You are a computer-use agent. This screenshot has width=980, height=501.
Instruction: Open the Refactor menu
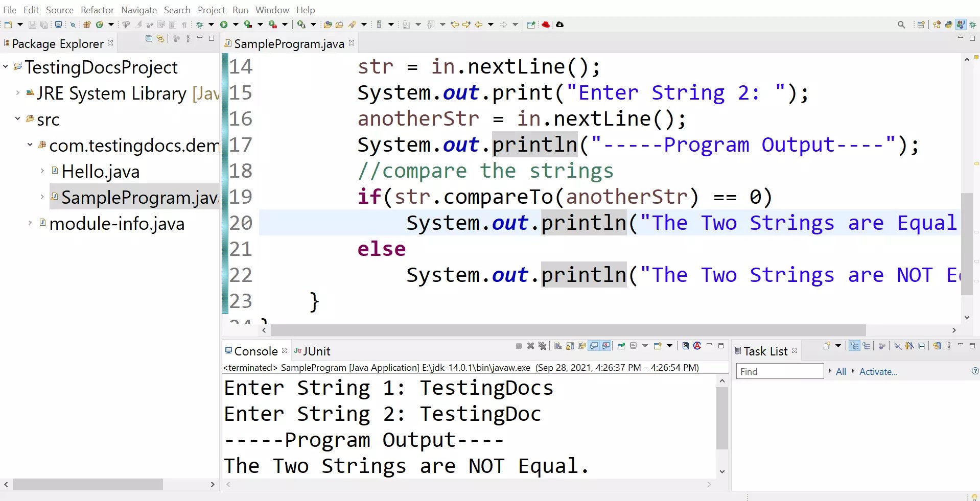pos(97,10)
